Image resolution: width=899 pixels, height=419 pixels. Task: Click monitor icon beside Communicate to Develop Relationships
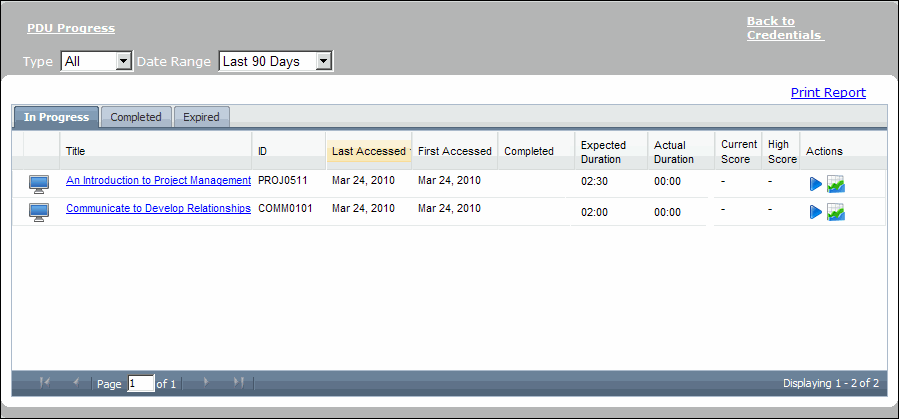coord(39,211)
